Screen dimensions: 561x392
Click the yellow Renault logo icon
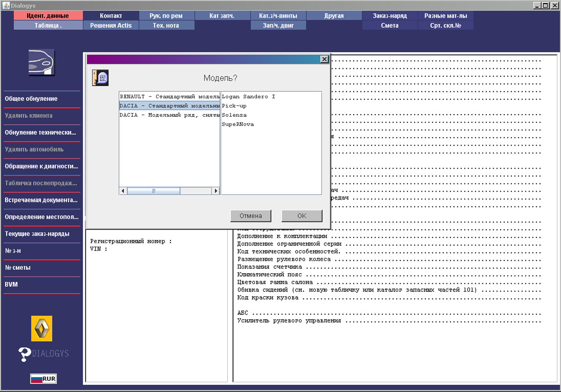pos(42,328)
